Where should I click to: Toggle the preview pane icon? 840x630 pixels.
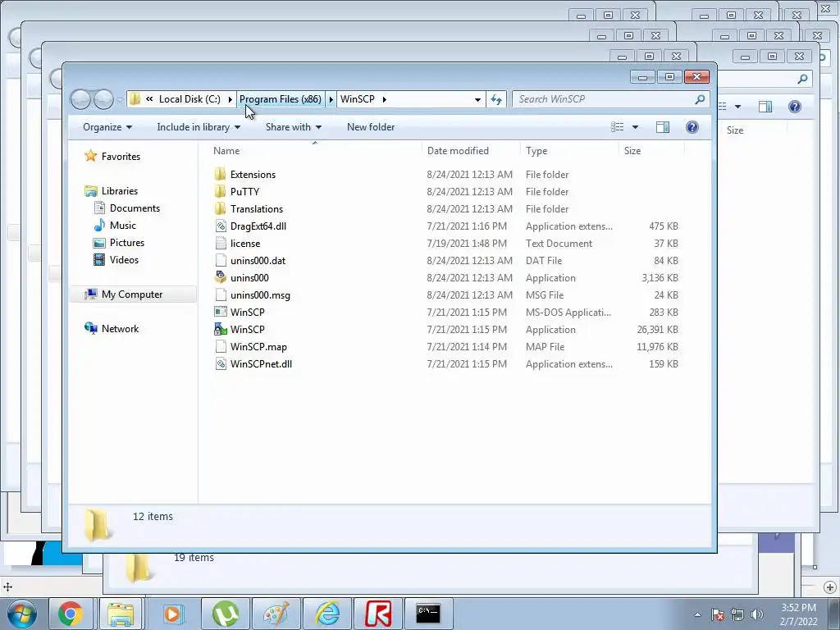click(x=663, y=127)
